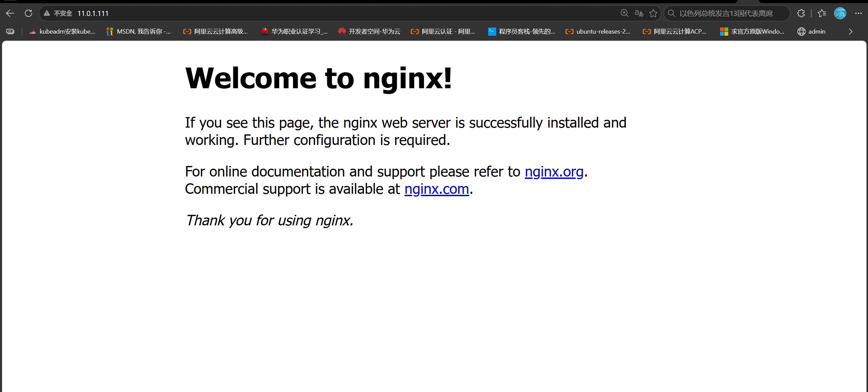Reload the page with the refresh icon

28,13
